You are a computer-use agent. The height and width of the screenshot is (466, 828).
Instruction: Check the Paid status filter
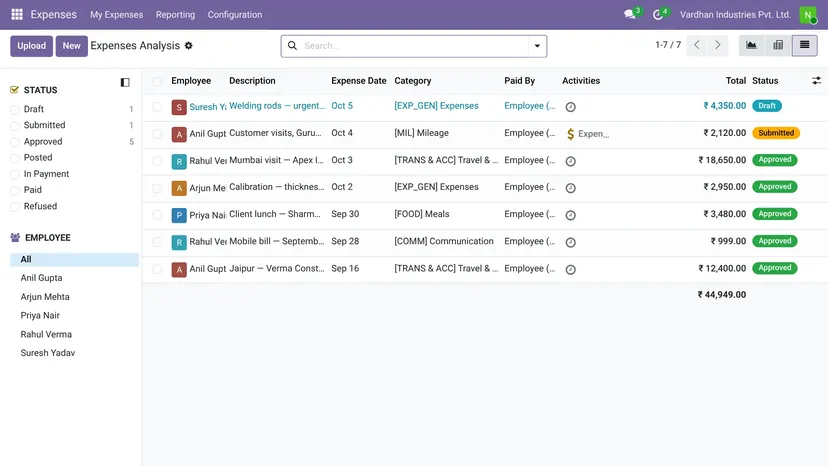click(15, 190)
